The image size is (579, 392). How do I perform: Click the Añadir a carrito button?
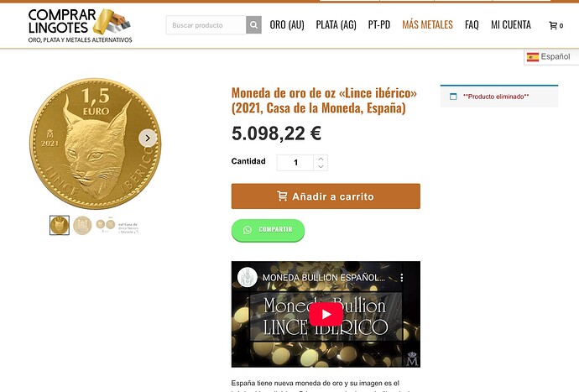coord(326,196)
